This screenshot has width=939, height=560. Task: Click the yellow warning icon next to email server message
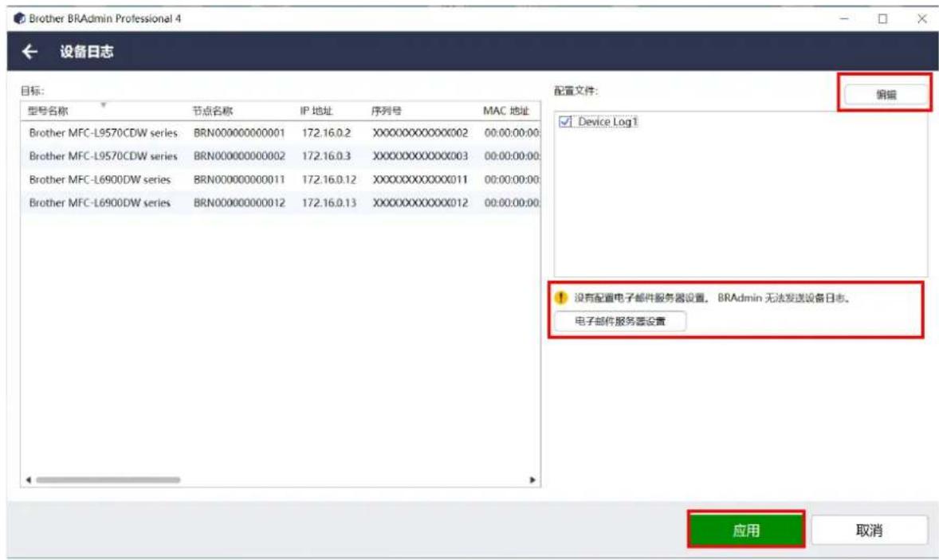(x=560, y=297)
